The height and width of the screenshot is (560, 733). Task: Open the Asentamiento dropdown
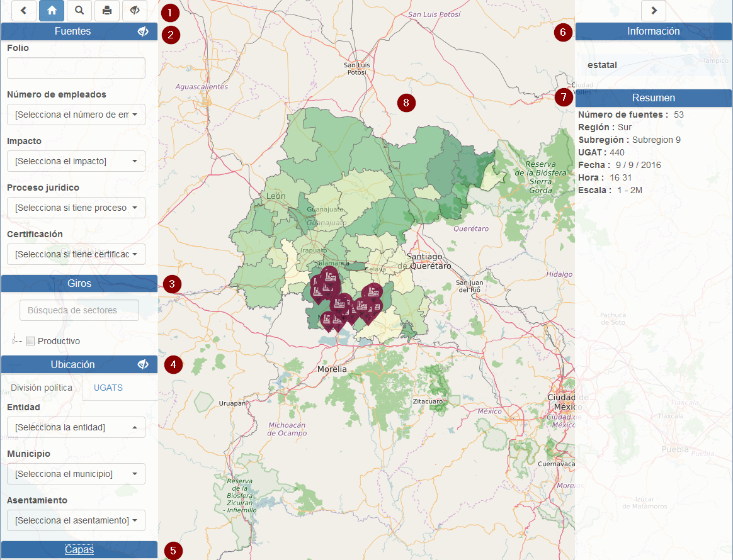coord(76,520)
